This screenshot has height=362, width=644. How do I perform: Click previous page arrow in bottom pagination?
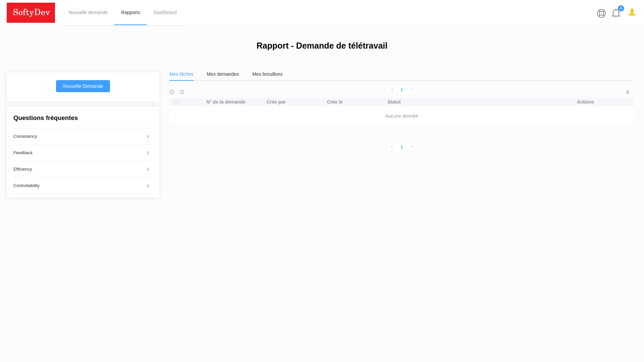392,147
